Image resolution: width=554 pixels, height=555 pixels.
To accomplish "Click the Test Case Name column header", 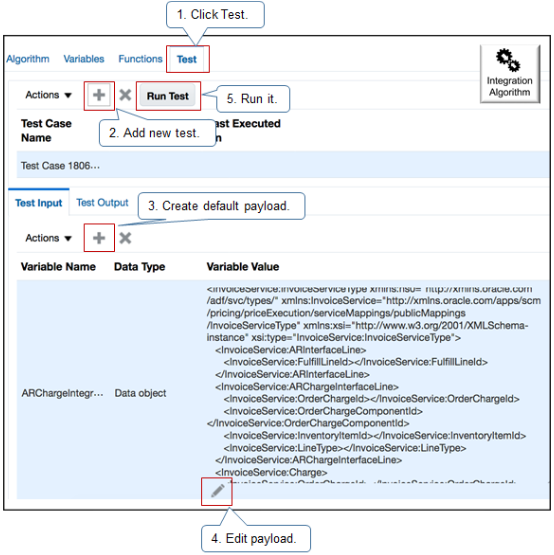I will (46, 130).
